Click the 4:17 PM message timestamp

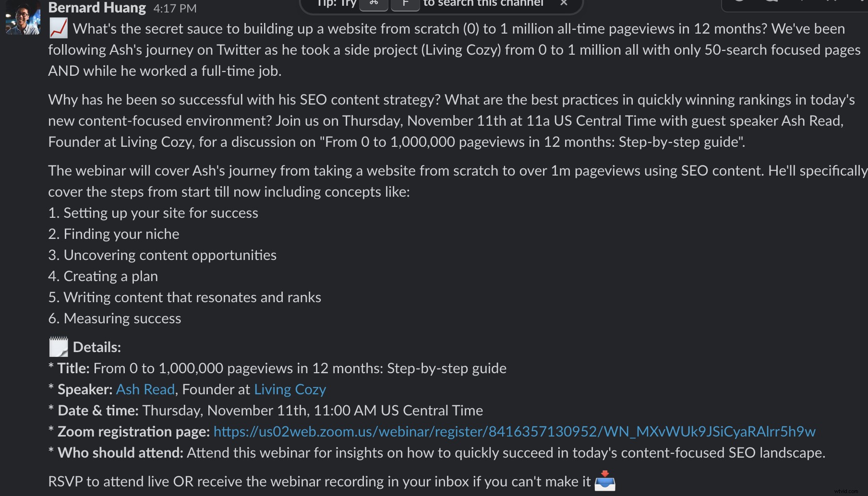tap(175, 8)
